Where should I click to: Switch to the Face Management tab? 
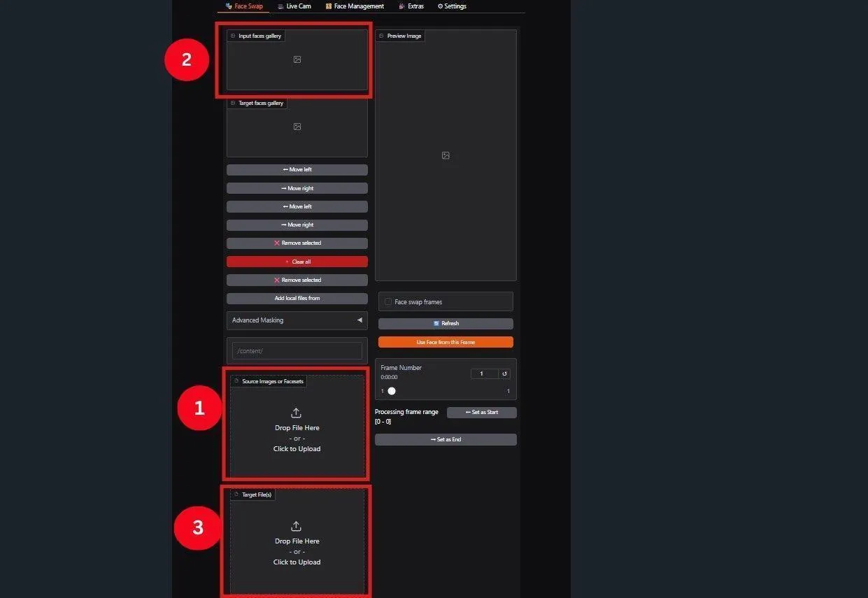(355, 6)
